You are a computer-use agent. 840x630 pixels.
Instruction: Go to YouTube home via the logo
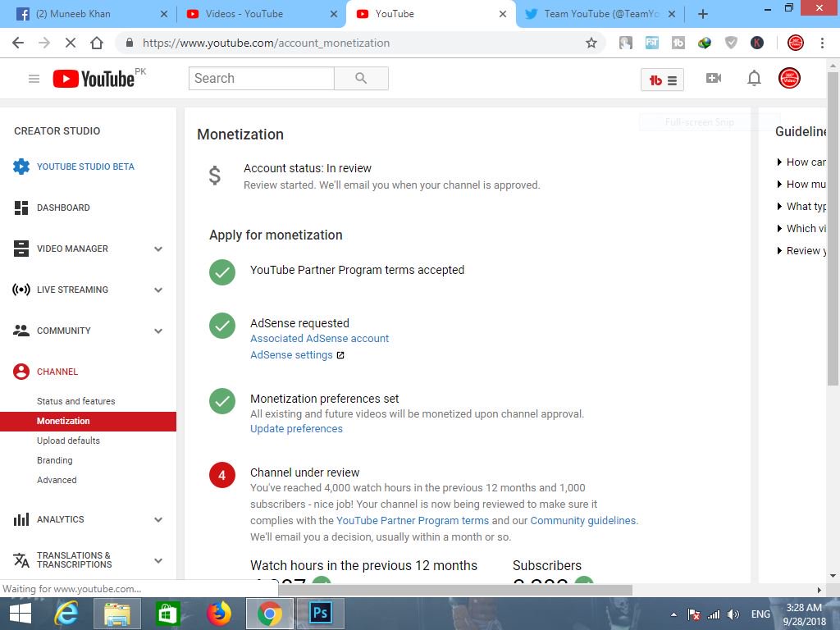point(94,79)
